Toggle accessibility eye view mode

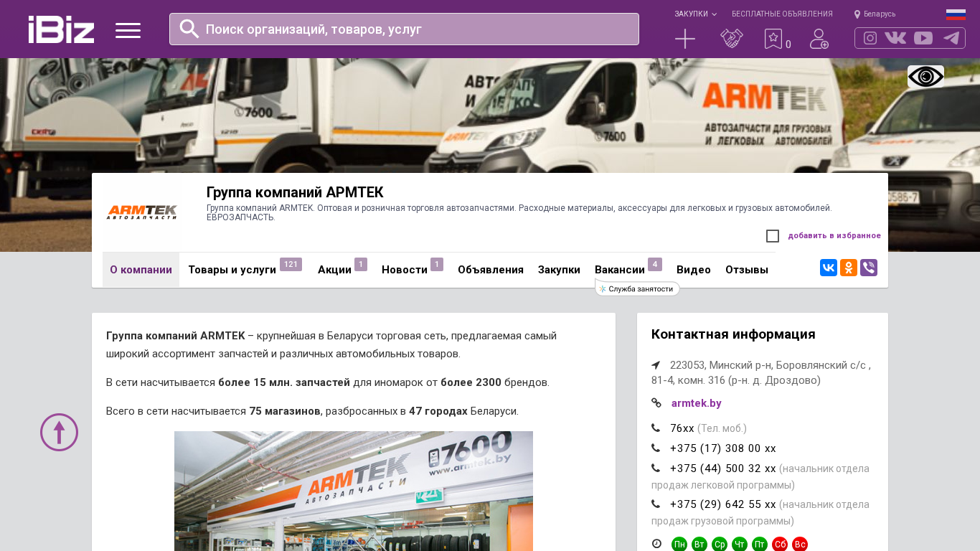(925, 77)
